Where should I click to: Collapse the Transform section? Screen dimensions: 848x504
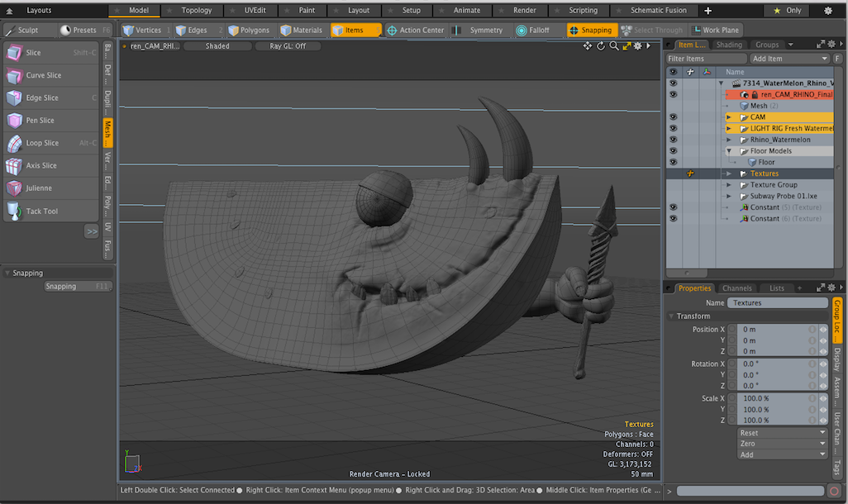(x=671, y=316)
